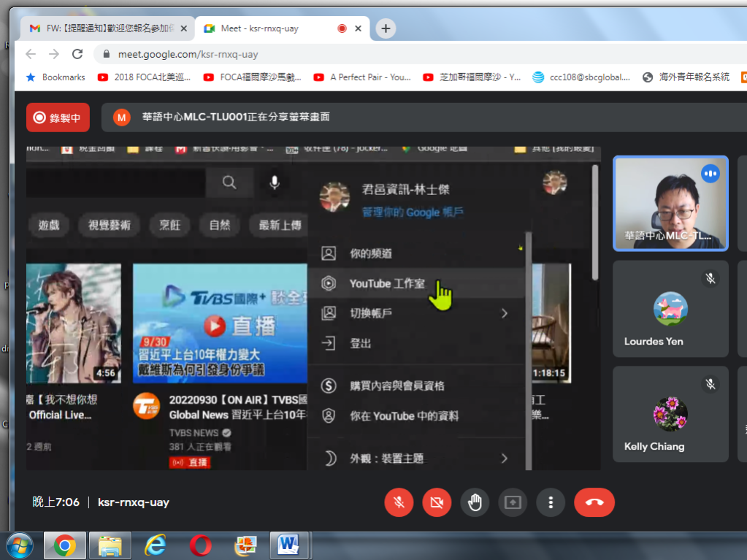The height and width of the screenshot is (560, 747).
Task: Click the Meet address bar URL
Action: point(188,54)
